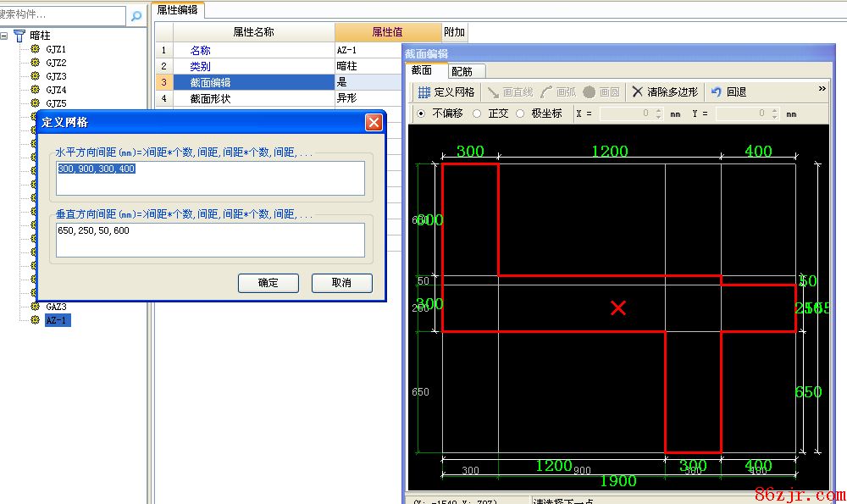The image size is (847, 504).
Task: Select the 画弧 arc tool
Action: tap(546, 91)
